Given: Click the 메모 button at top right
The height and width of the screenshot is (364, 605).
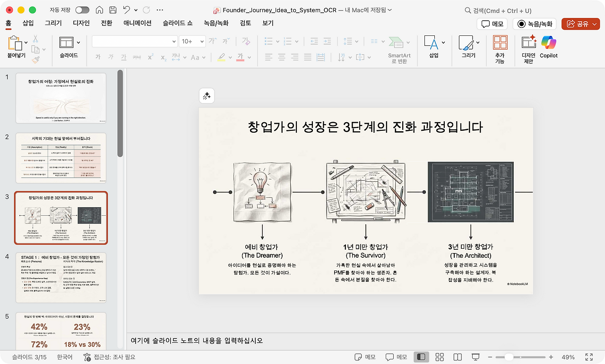Looking at the screenshot, I should (492, 24).
